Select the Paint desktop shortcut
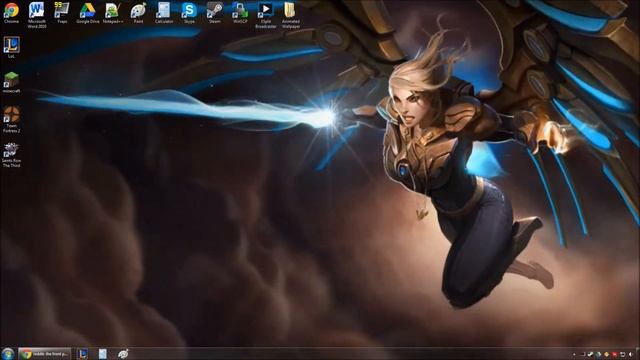The height and width of the screenshot is (360, 640). [x=138, y=12]
